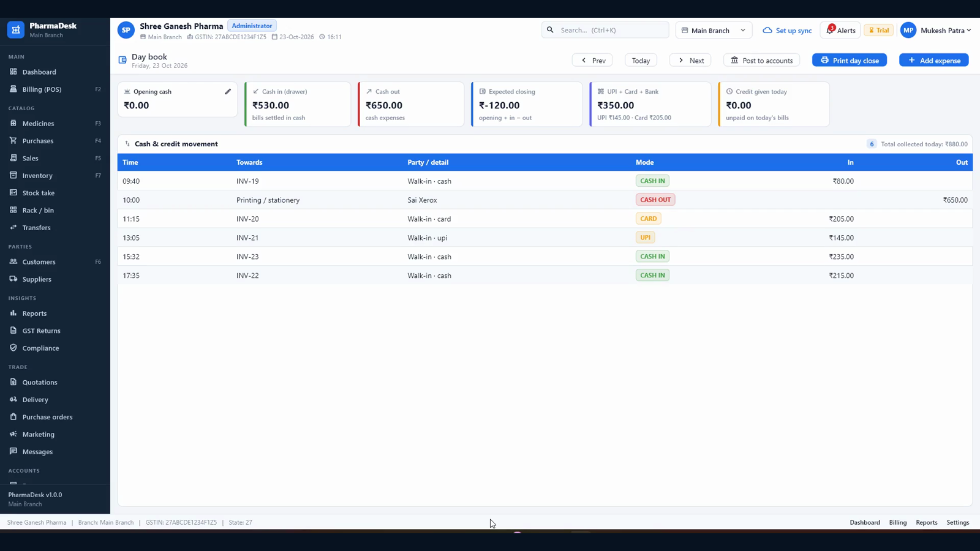Click footer Billing link
Image resolution: width=980 pixels, height=551 pixels.
(898, 522)
